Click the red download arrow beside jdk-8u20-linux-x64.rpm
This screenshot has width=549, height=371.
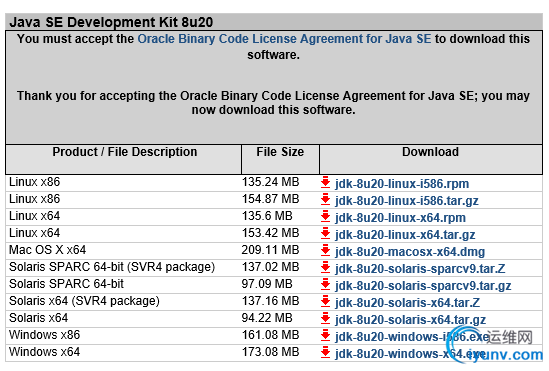(x=326, y=217)
